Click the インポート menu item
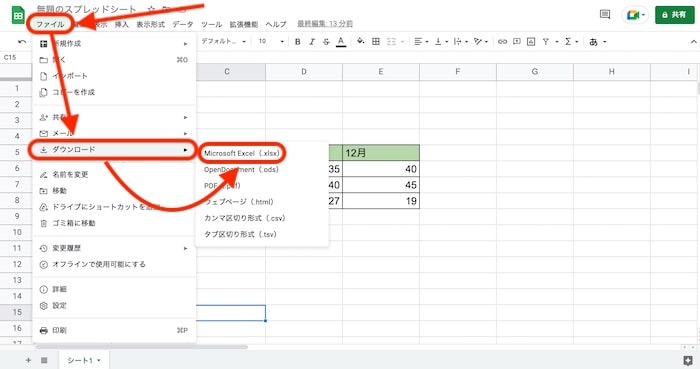Screen dimensions: 700x369 [114, 76]
